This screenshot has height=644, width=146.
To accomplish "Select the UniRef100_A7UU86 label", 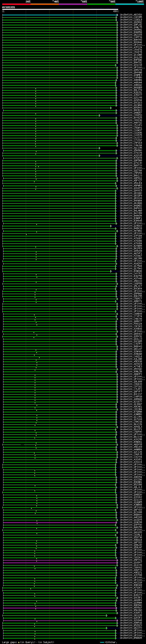I will [x=131, y=241].
